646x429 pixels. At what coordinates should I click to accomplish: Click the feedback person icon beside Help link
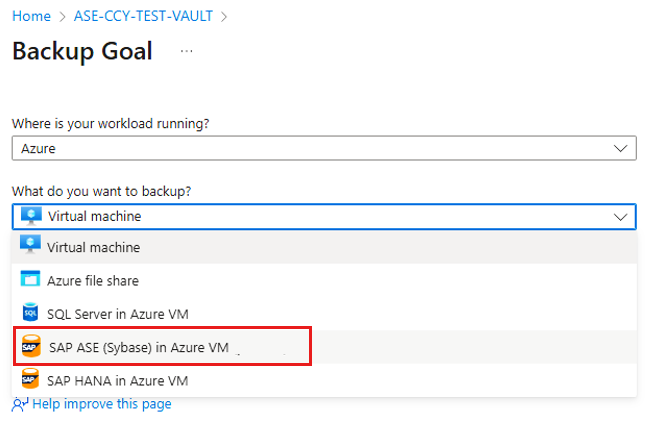click(x=20, y=404)
